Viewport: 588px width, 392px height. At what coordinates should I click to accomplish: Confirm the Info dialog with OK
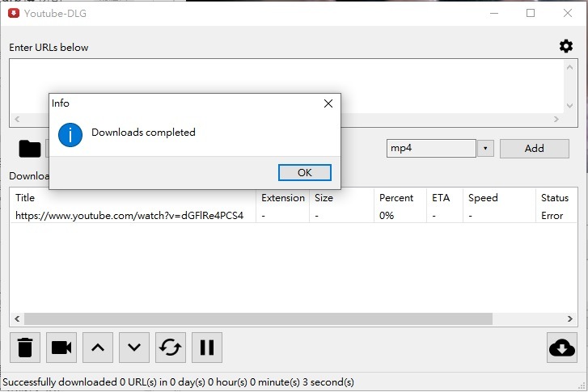pos(304,172)
